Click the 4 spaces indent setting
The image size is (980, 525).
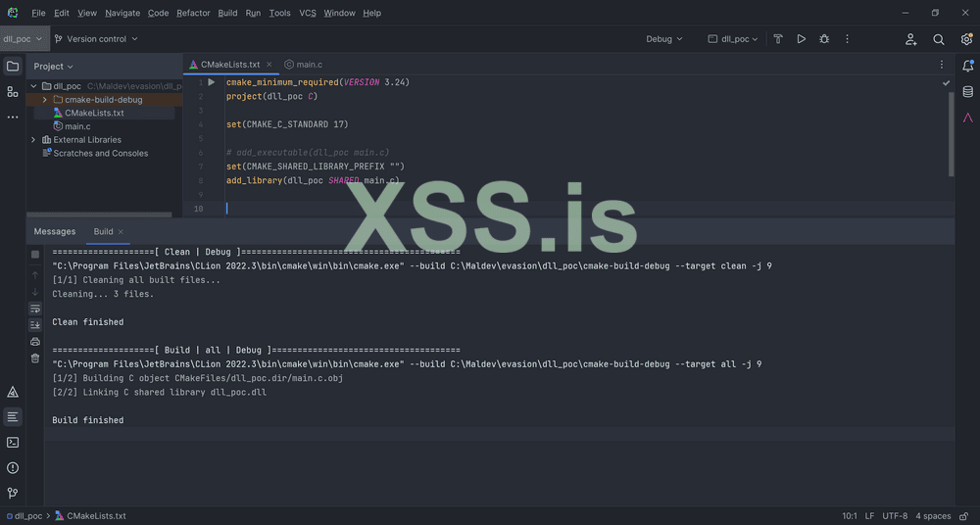933,516
